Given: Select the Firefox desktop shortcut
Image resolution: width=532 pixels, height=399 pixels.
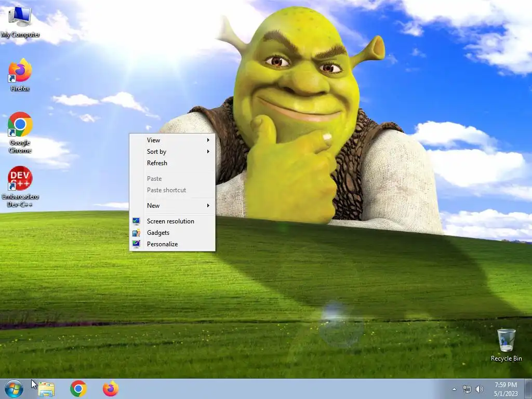Looking at the screenshot, I should pyautogui.click(x=20, y=75).
